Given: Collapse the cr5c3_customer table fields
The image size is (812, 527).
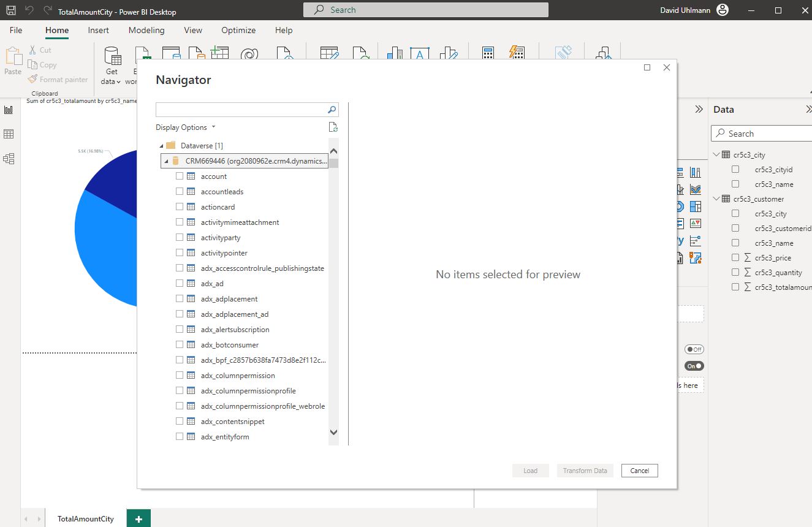Looking at the screenshot, I should 716,199.
